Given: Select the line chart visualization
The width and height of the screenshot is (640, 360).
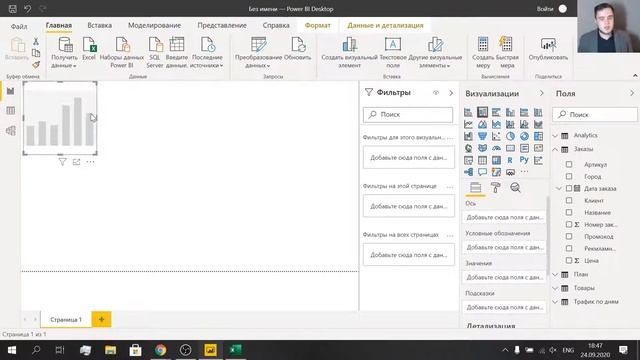Looking at the screenshot, I should 468,124.
